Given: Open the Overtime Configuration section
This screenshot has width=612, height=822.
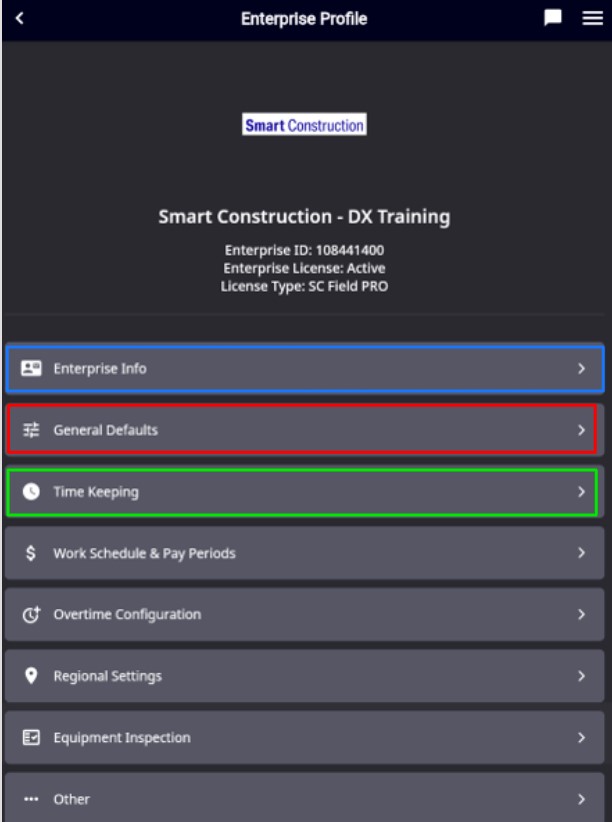Looking at the screenshot, I should tap(305, 614).
